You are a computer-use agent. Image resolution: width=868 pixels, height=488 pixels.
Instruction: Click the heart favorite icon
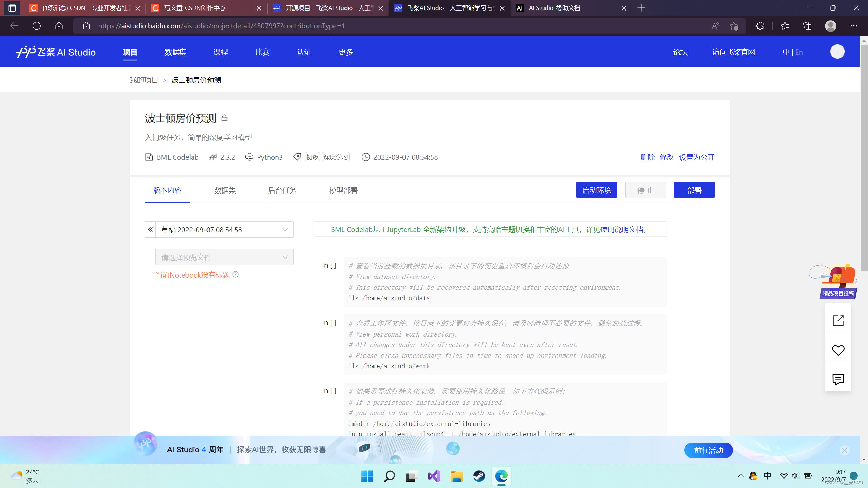coord(838,350)
